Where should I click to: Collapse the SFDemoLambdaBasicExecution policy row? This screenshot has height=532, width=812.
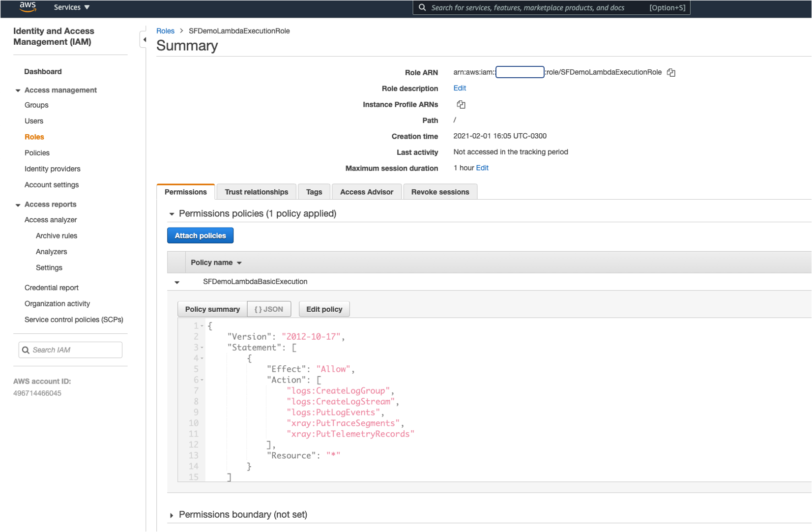pos(177,282)
